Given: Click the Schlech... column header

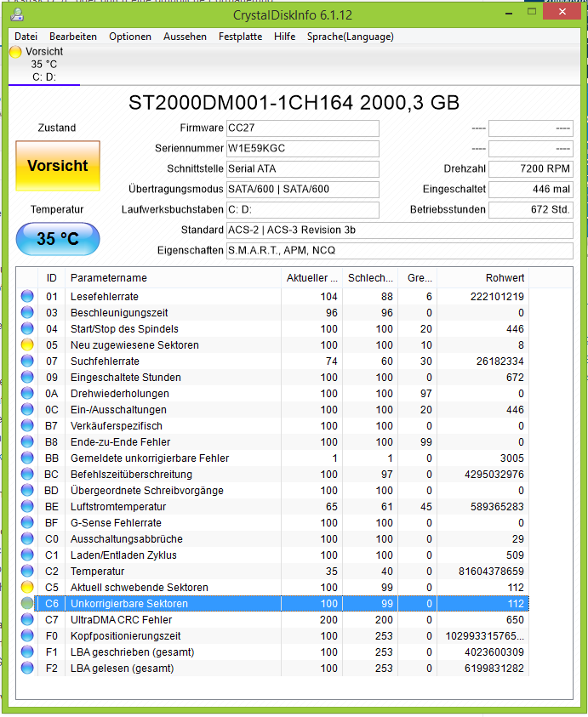Looking at the screenshot, I should click(370, 278).
